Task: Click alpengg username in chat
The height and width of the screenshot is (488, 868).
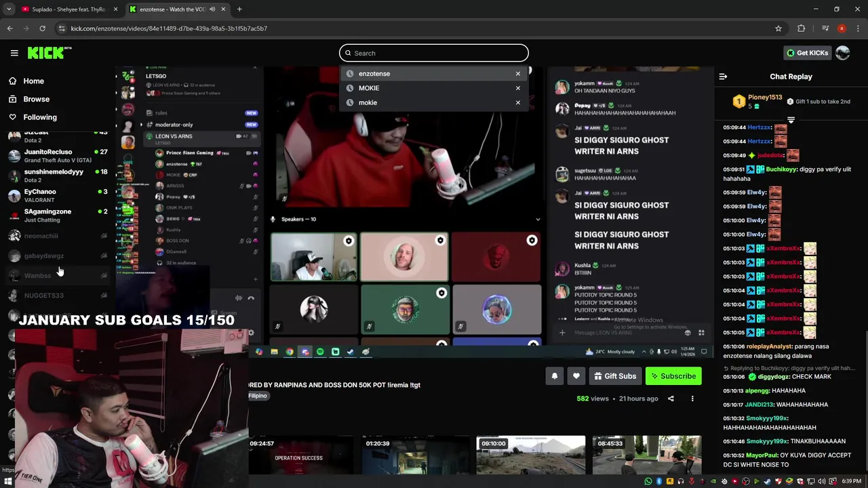Action: pos(757,391)
